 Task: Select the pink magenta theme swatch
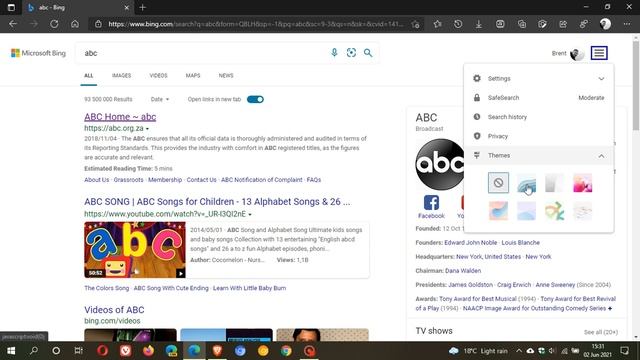[x=582, y=182]
